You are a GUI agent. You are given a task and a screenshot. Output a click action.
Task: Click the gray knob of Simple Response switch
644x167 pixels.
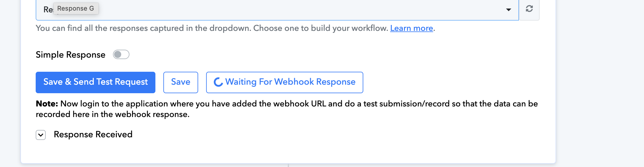118,54
